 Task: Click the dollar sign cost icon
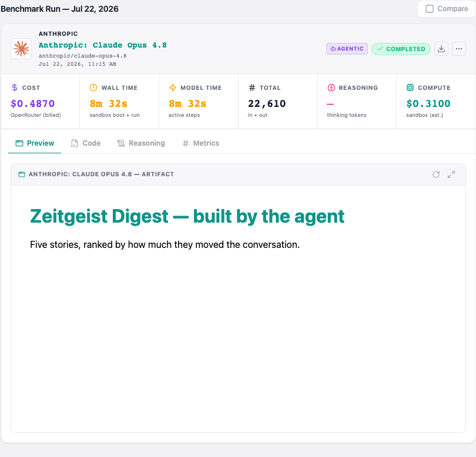click(x=15, y=88)
